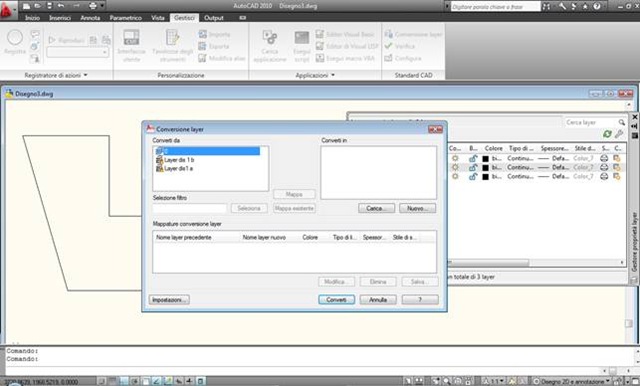Click the Selezione filtro text field
The image size is (640, 386).
pyautogui.click(x=189, y=208)
